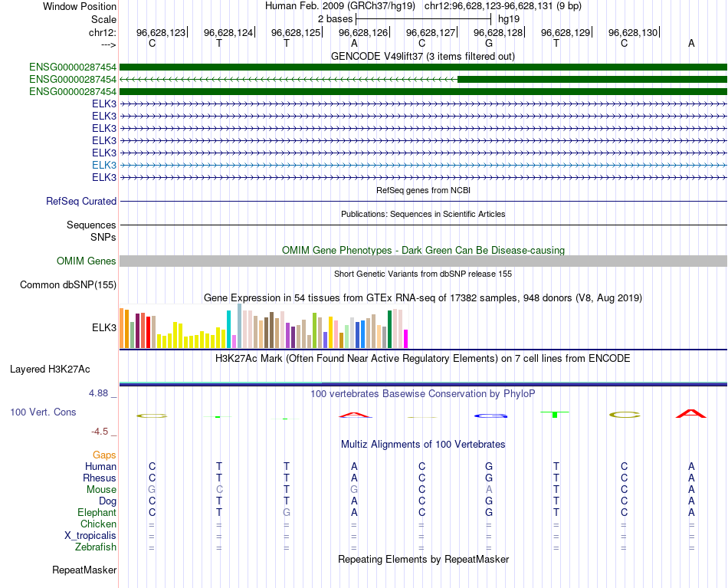Click the Mouse species label in Multiz
The height and width of the screenshot is (588, 728).
coord(101,490)
